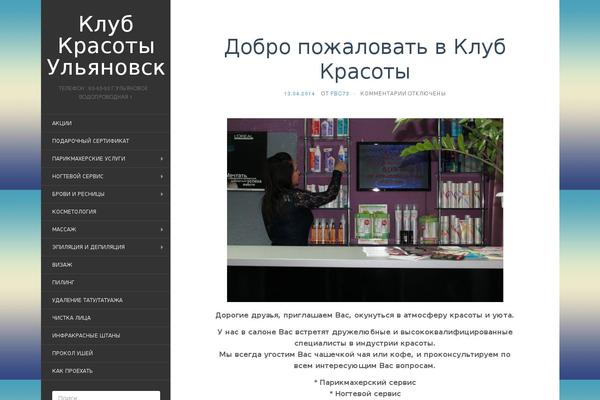Viewport: 600px width, 400px height.
Task: Expand Эпиляция и депиляция submenu arrow
Action: (162, 247)
